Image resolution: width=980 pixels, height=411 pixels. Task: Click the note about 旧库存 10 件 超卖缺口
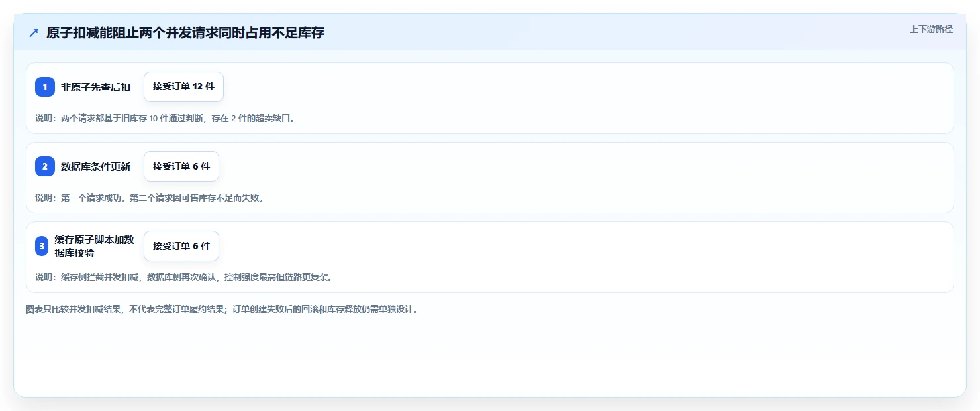[x=165, y=118]
